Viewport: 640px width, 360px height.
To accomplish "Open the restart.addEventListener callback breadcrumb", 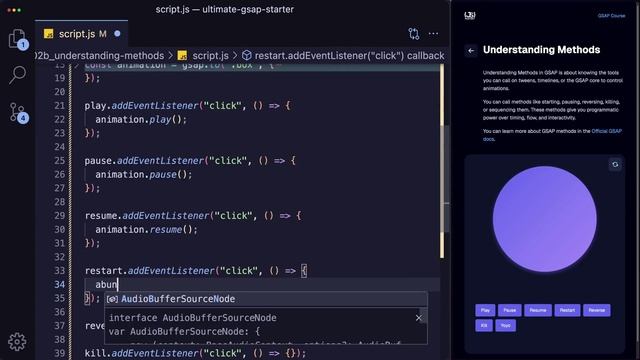I will pyautogui.click(x=349, y=56).
